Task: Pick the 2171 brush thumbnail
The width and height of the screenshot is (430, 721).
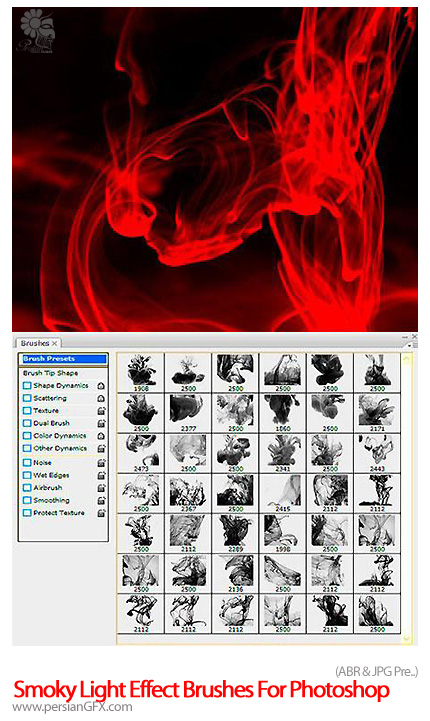Action: [377, 412]
